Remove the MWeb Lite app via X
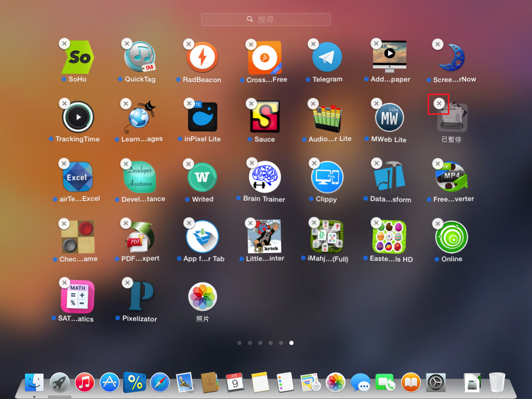The image size is (532, 399). pos(376,103)
